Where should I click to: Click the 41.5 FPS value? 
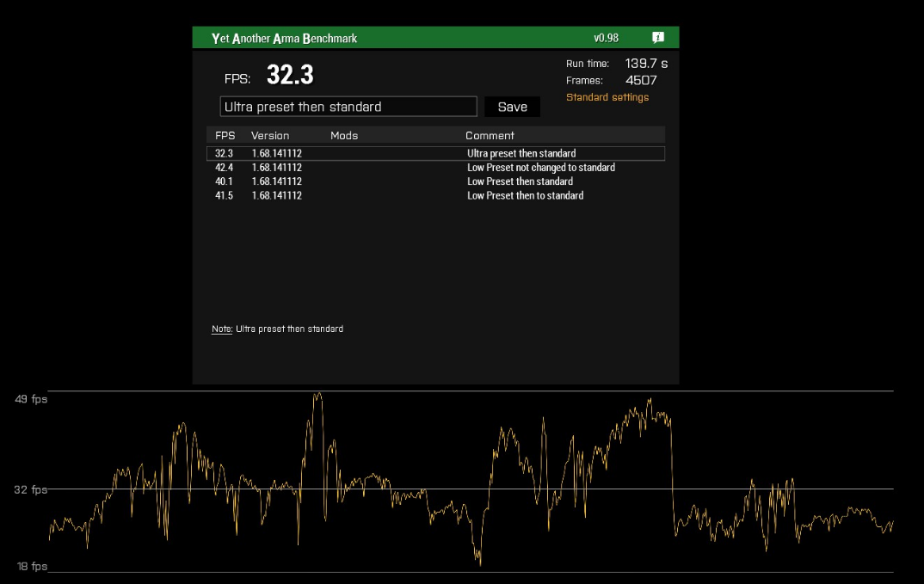tap(224, 195)
